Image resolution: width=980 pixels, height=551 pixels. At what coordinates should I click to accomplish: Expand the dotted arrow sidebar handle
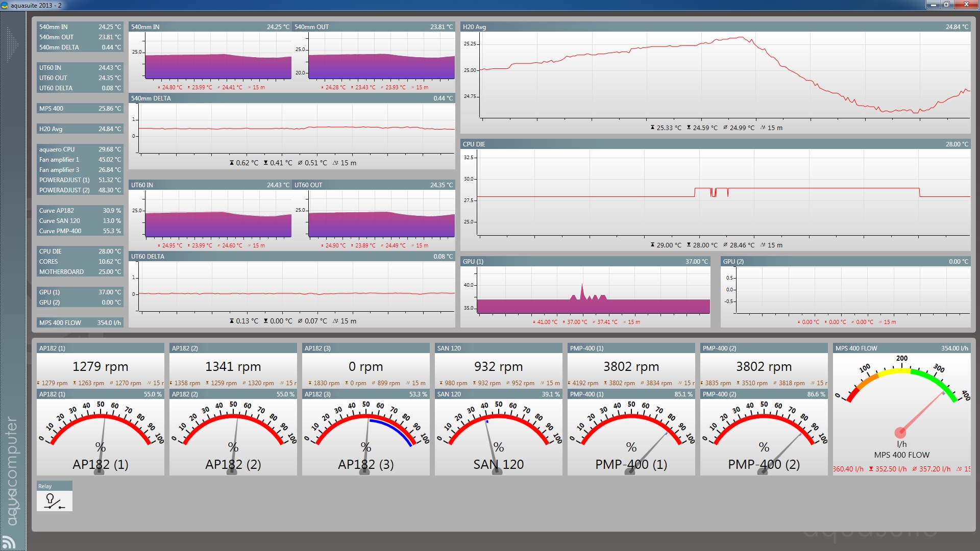coord(12,45)
